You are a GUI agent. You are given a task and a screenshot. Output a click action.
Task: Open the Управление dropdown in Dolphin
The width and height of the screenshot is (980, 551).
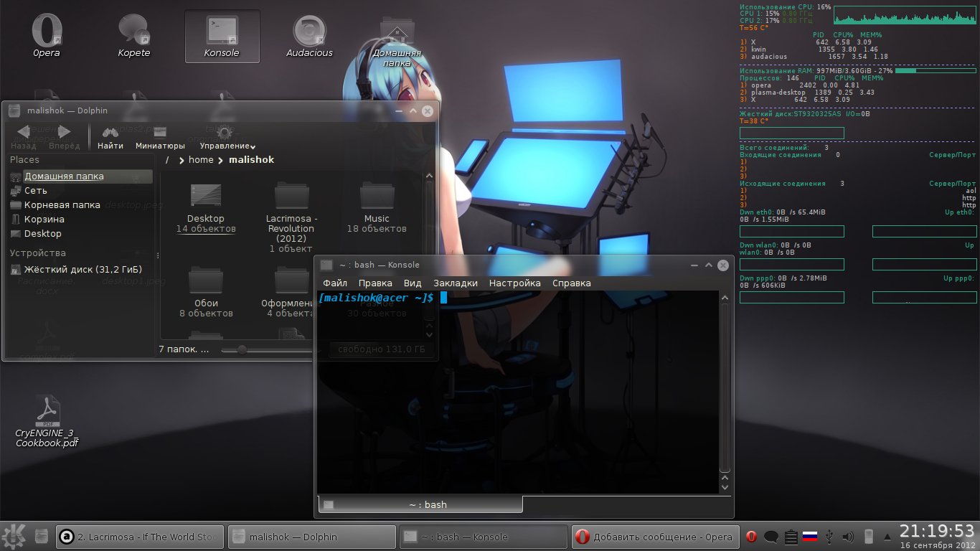[x=227, y=136]
